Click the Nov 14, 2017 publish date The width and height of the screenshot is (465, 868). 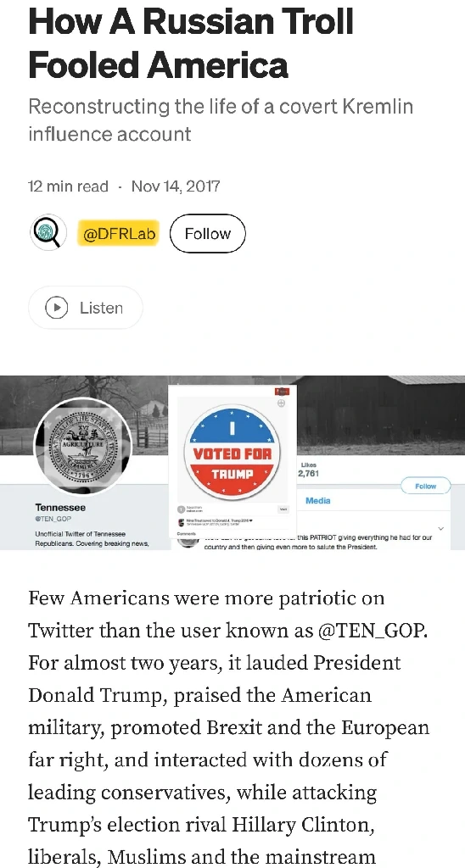click(175, 186)
